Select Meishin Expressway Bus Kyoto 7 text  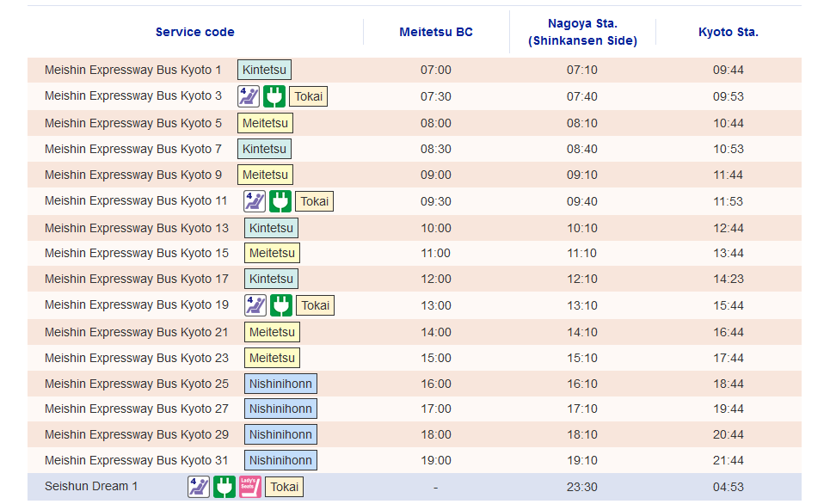point(132,150)
